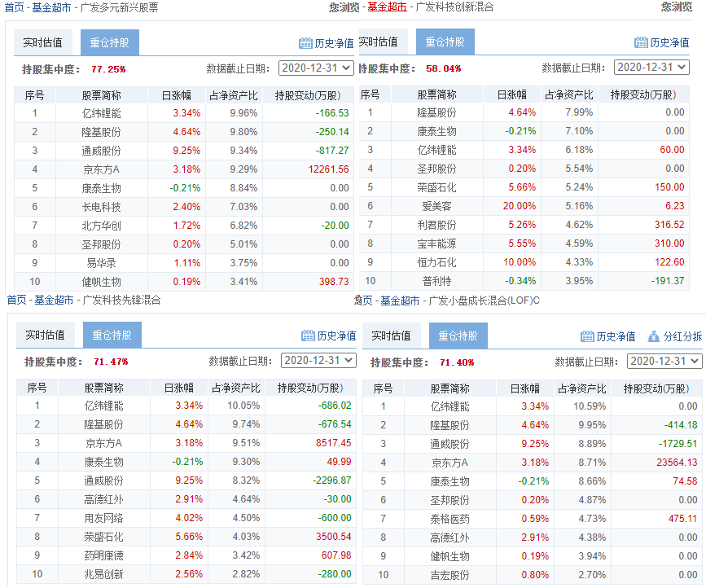This screenshot has width=706, height=588.
Task: Click 圣邦股份 in 广发小盘成长混合 table
Action: [449, 500]
